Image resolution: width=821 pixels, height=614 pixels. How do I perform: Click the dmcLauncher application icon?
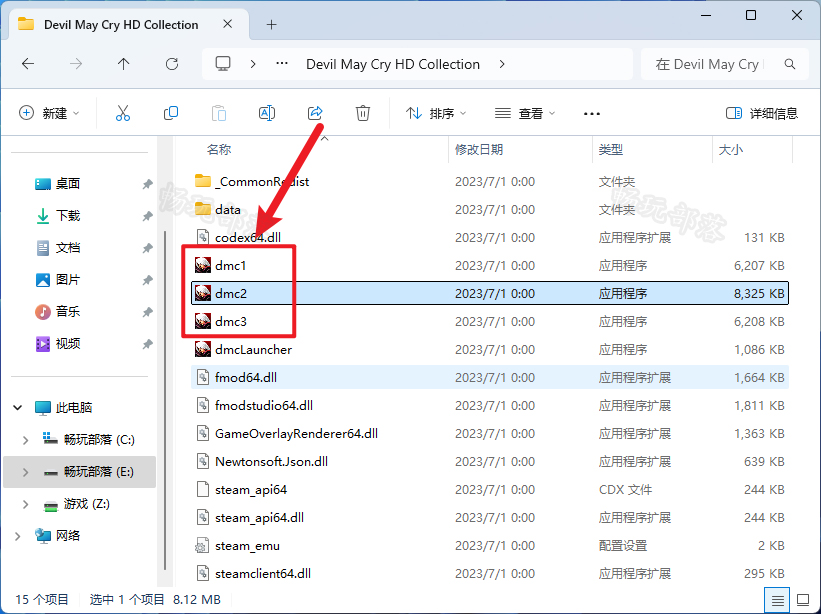tap(203, 349)
